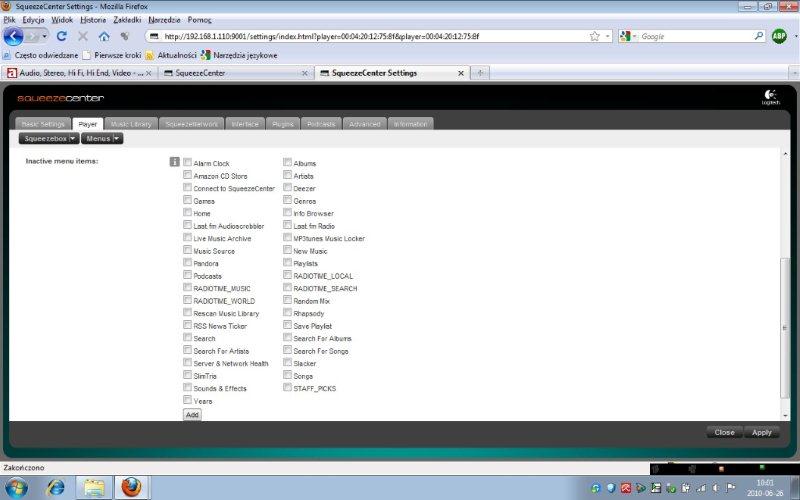Click the SqueezeCenter logo

pos(61,98)
